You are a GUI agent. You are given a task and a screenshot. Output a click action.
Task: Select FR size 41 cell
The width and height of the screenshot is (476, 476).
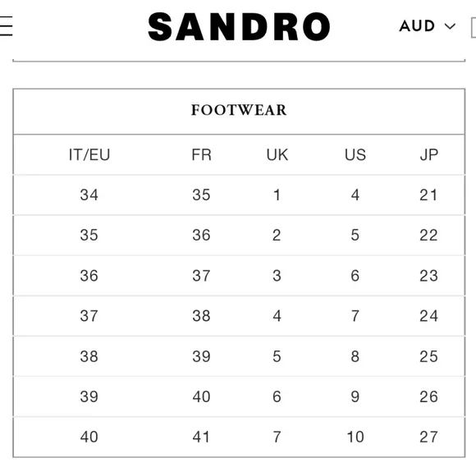[201, 437]
